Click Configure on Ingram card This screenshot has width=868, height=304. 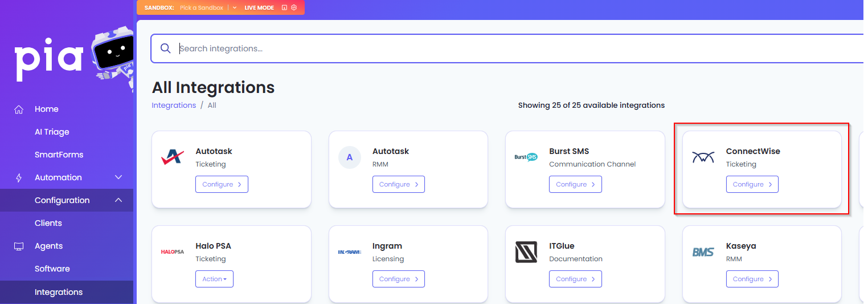399,279
